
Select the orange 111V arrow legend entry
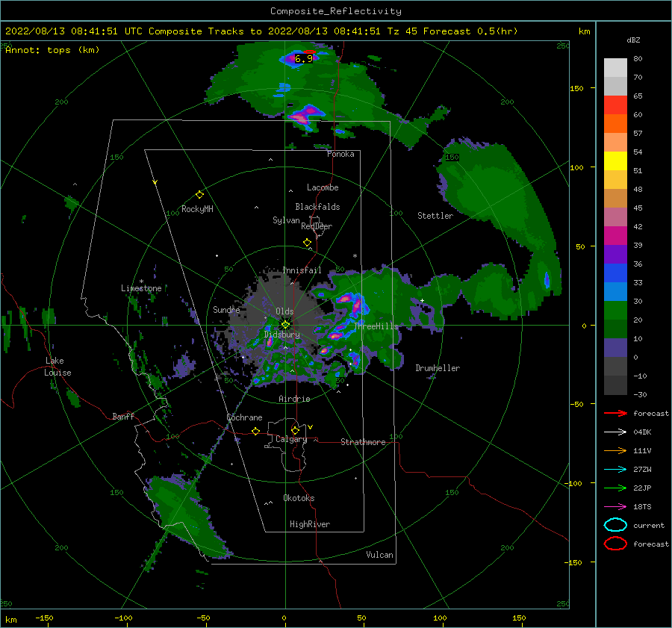point(615,450)
